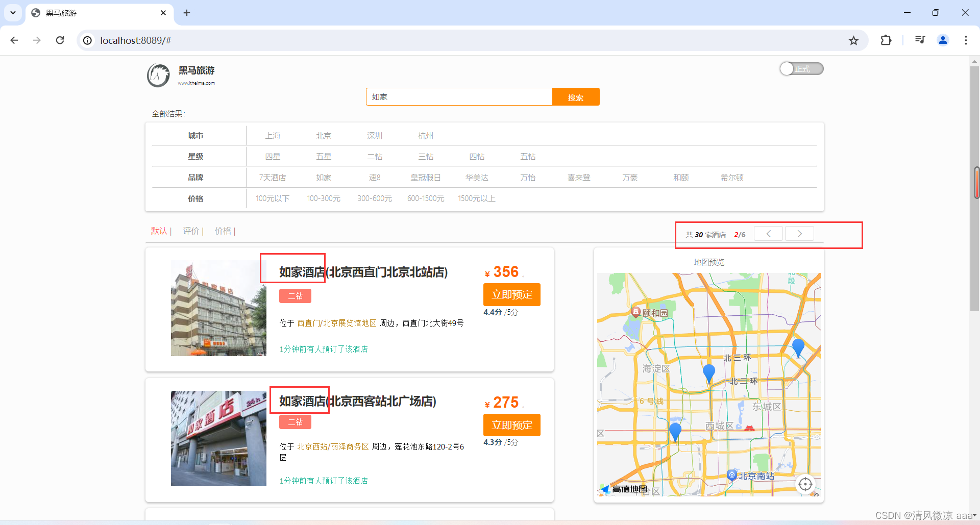Select star level 四钻
980x525 pixels.
point(477,157)
